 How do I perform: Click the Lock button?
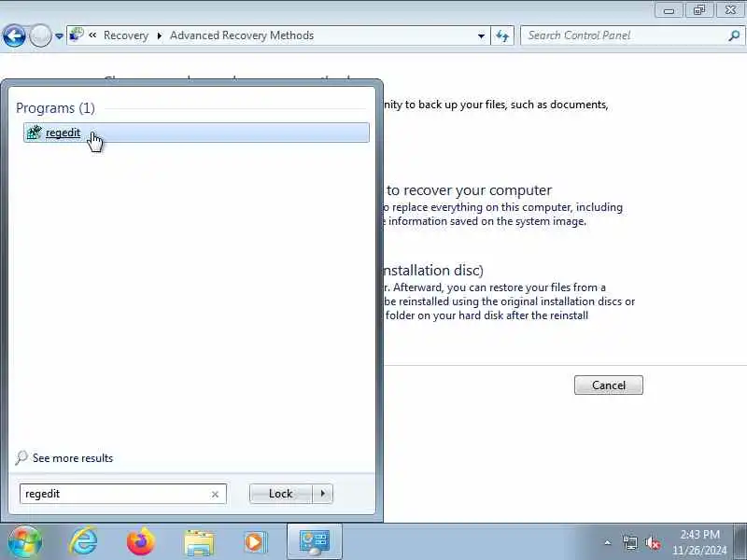281,494
